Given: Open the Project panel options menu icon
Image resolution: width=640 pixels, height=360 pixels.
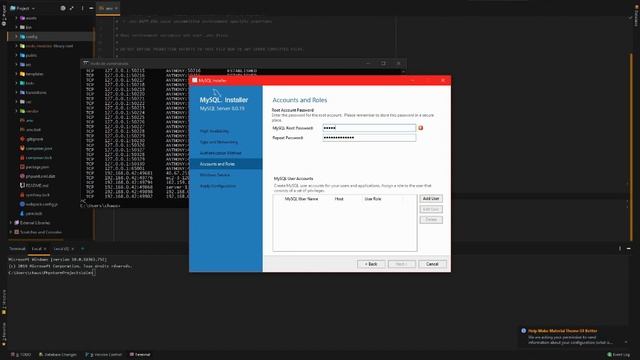Looking at the screenshot, I should [x=82, y=8].
